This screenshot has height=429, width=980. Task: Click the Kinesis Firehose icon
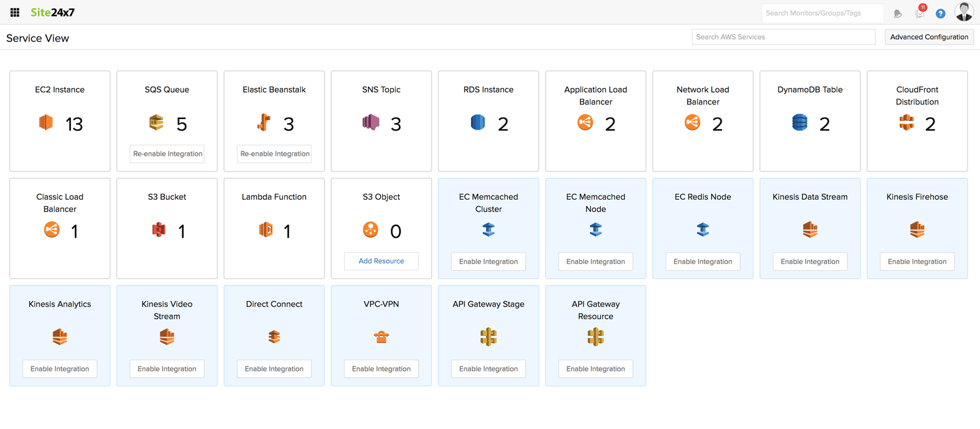(917, 230)
